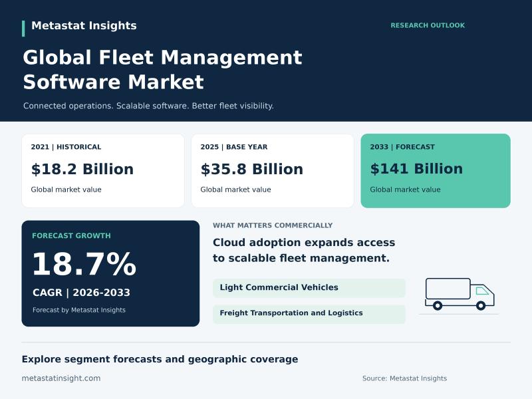The height and width of the screenshot is (399, 532).
Task: Click Global market value under $18.2 Billion
Action: click(66, 190)
